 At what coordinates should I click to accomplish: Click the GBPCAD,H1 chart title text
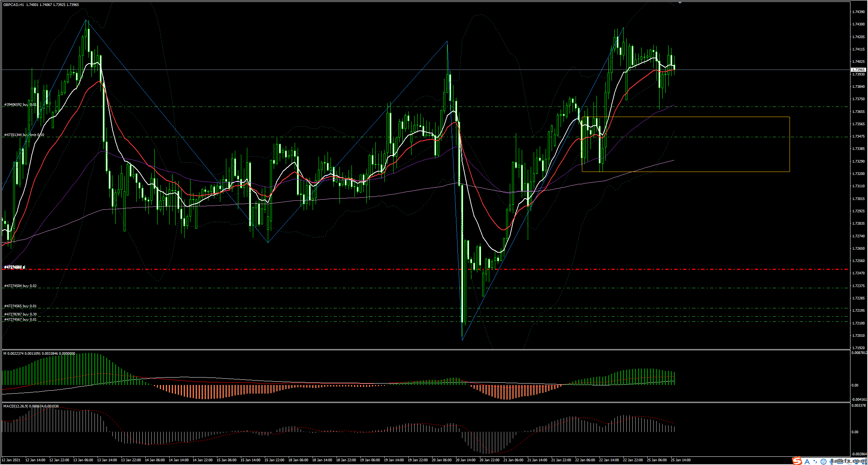click(x=13, y=5)
